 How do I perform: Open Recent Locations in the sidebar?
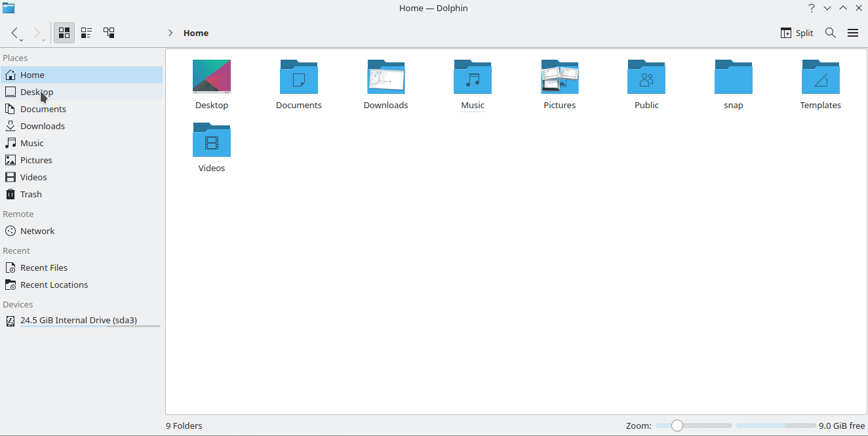tap(54, 285)
